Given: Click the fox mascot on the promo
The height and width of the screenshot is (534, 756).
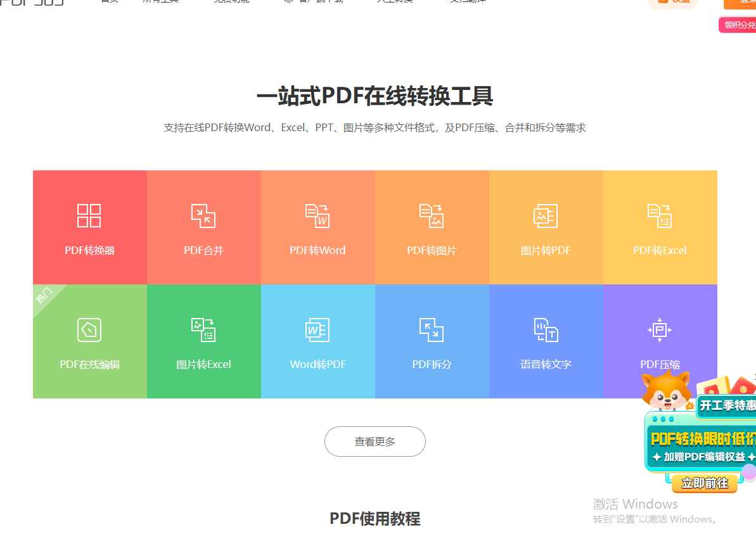Looking at the screenshot, I should 667,390.
